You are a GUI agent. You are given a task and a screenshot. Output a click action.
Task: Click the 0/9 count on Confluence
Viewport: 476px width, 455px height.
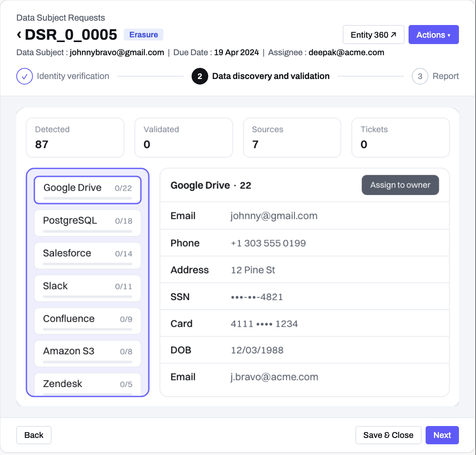[x=126, y=319]
